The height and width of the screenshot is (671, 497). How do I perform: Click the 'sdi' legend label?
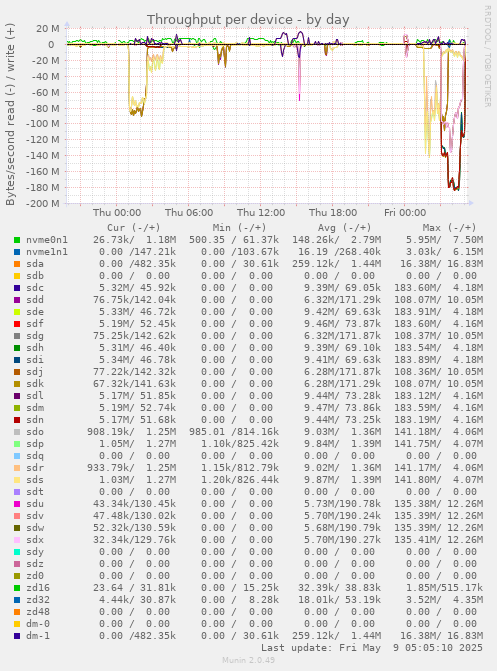[35, 360]
